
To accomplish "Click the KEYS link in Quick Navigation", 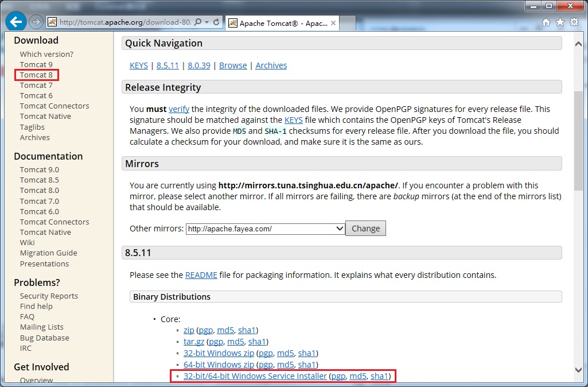I will [139, 65].
